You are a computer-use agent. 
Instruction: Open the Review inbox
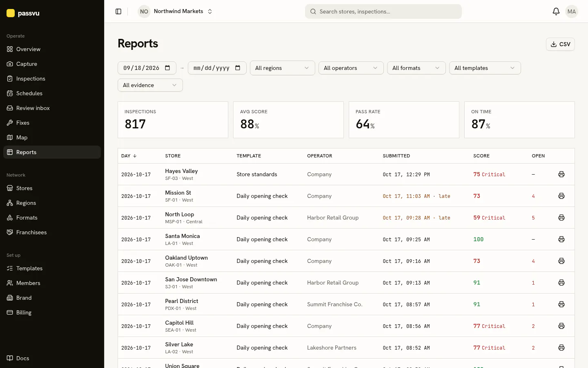52,108
